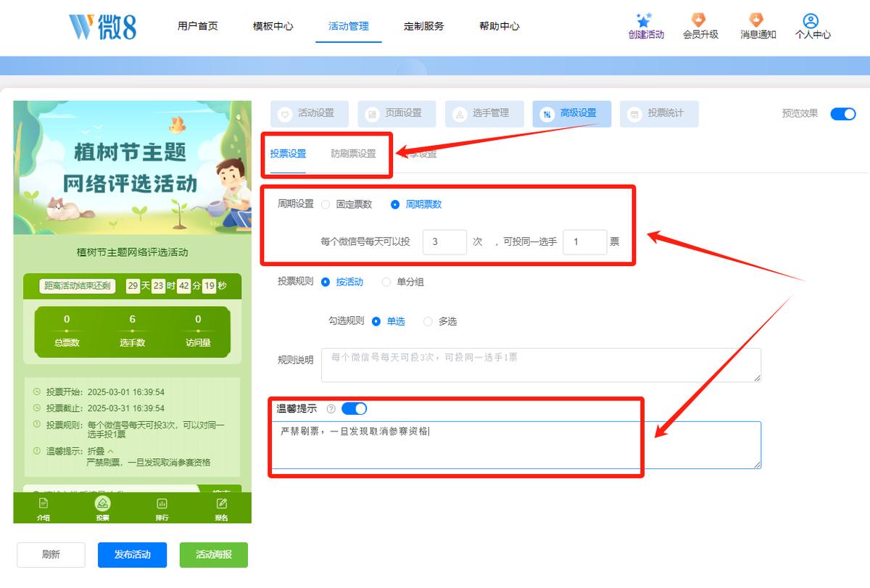Screen dimensions: 870x588
Task: Open 创建活动 star icon
Action: point(644,20)
